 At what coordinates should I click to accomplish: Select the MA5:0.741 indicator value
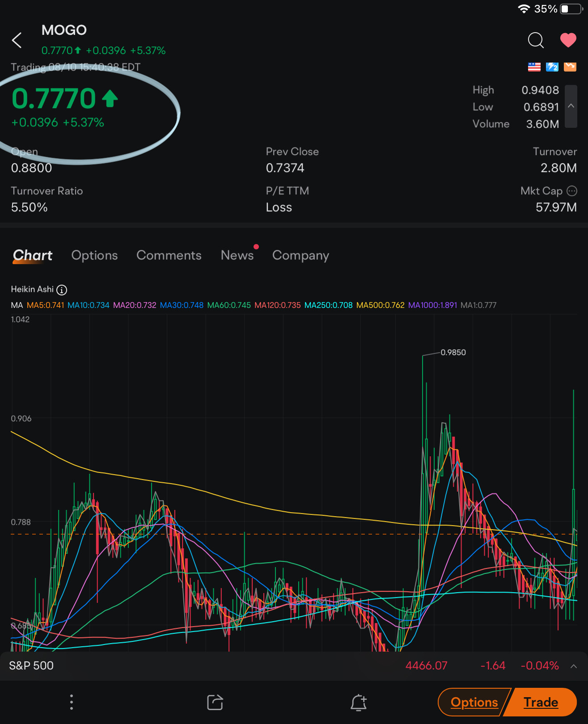coord(46,305)
